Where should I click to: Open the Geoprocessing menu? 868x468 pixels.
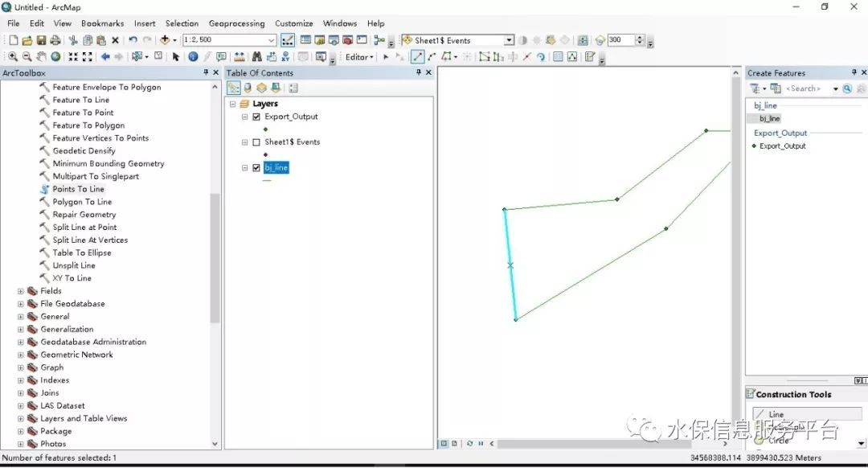(236, 23)
